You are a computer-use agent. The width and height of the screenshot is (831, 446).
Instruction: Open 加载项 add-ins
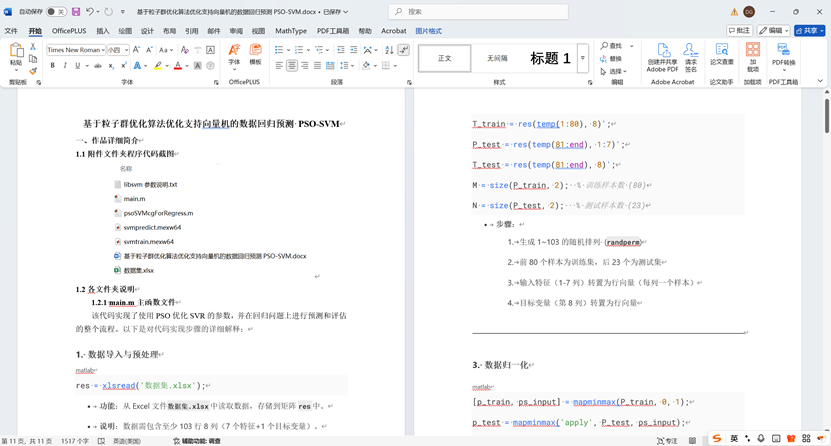(x=753, y=57)
